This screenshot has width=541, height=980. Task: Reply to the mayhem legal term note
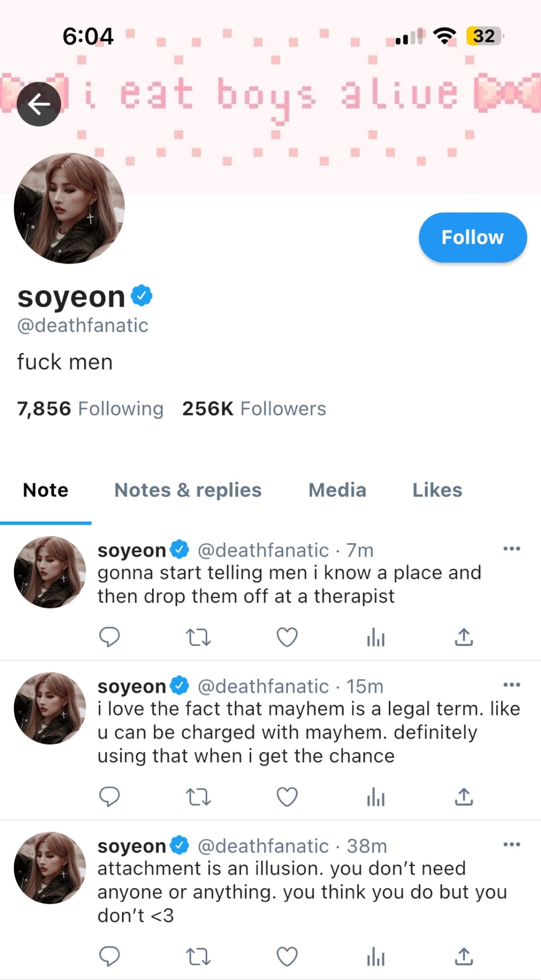(109, 797)
